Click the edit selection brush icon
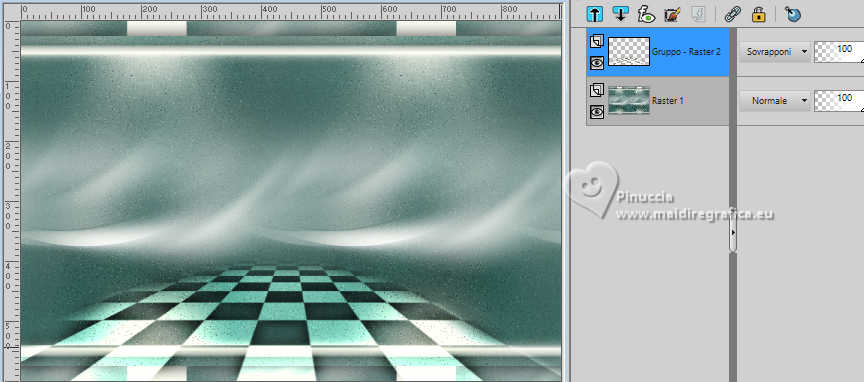864x382 pixels. 672,14
